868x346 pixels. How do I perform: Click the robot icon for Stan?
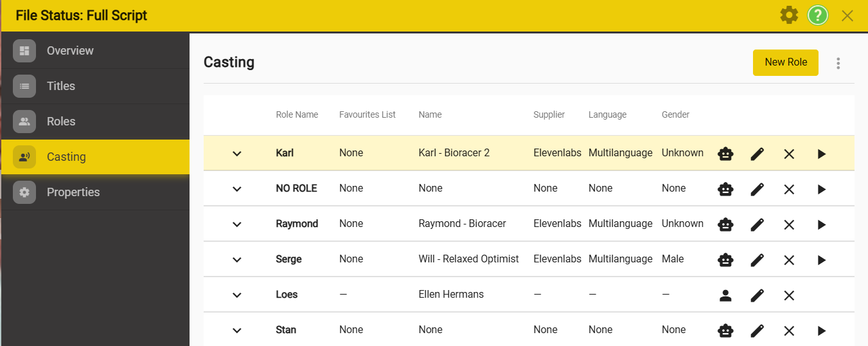pos(725,331)
